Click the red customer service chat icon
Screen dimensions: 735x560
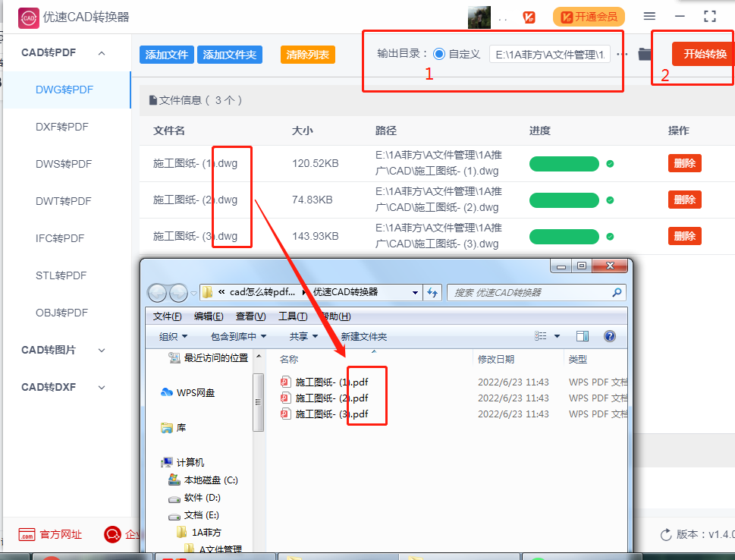112,534
